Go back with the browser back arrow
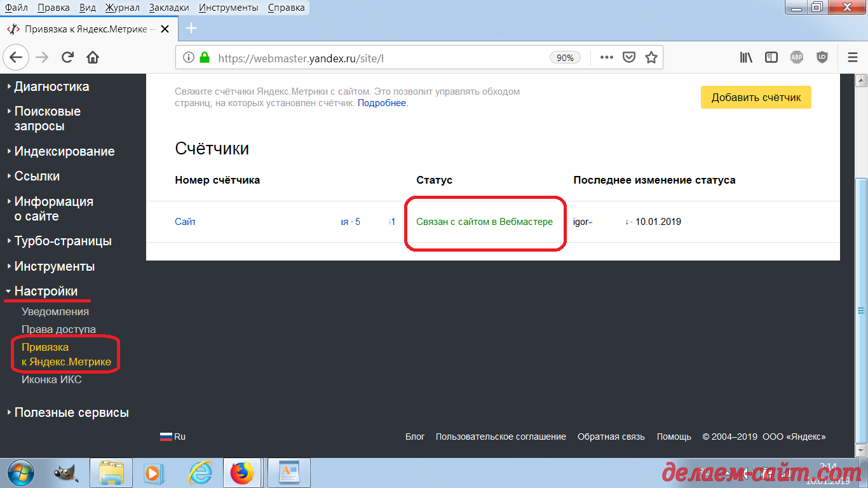Viewport: 868px width, 488px height. [16, 57]
